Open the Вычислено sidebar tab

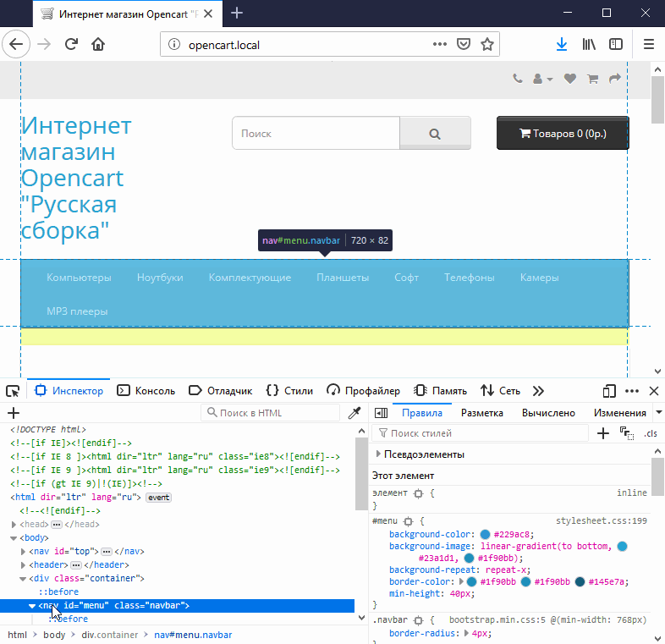coord(548,413)
